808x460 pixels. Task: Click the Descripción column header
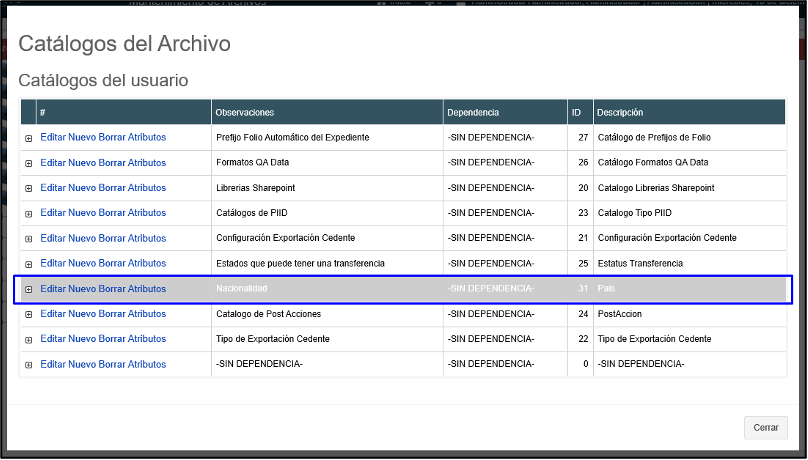coord(620,112)
